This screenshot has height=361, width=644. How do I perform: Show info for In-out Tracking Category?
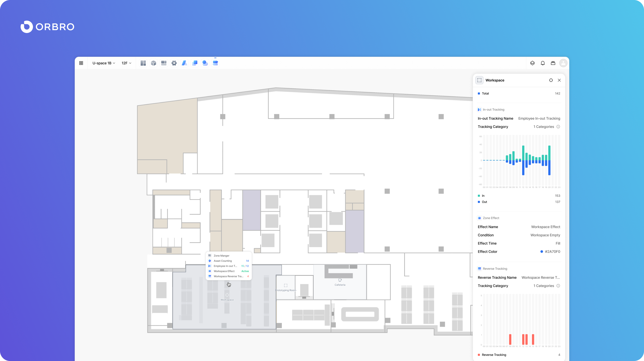[x=558, y=127]
